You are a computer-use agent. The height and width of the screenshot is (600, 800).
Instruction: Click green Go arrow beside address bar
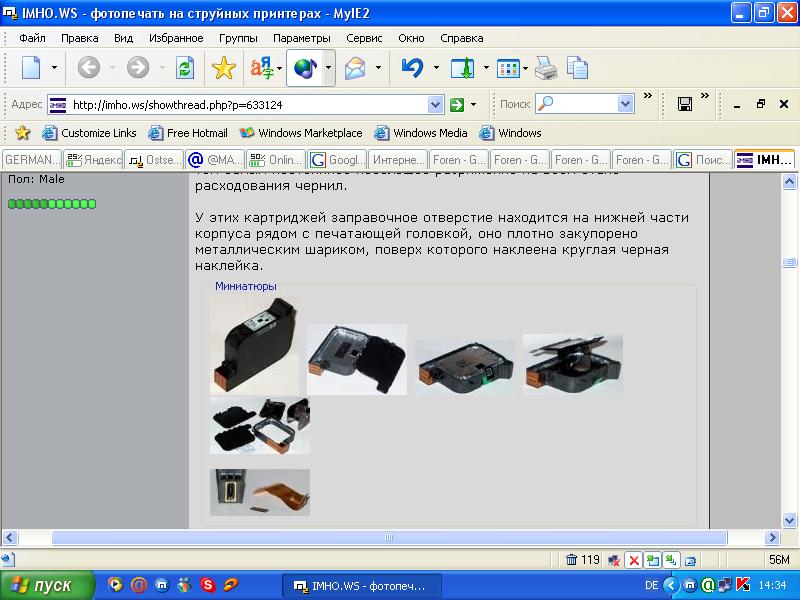[456, 104]
